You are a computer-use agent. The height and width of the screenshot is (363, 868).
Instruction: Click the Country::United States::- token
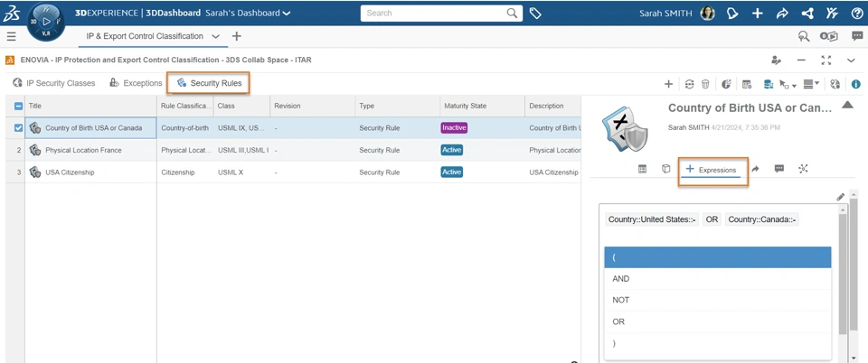pyautogui.click(x=652, y=220)
